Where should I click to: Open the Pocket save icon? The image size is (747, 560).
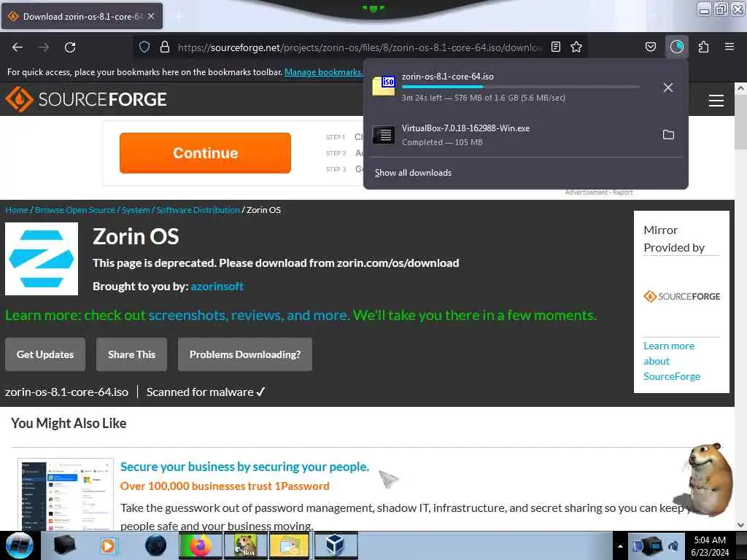(650, 47)
